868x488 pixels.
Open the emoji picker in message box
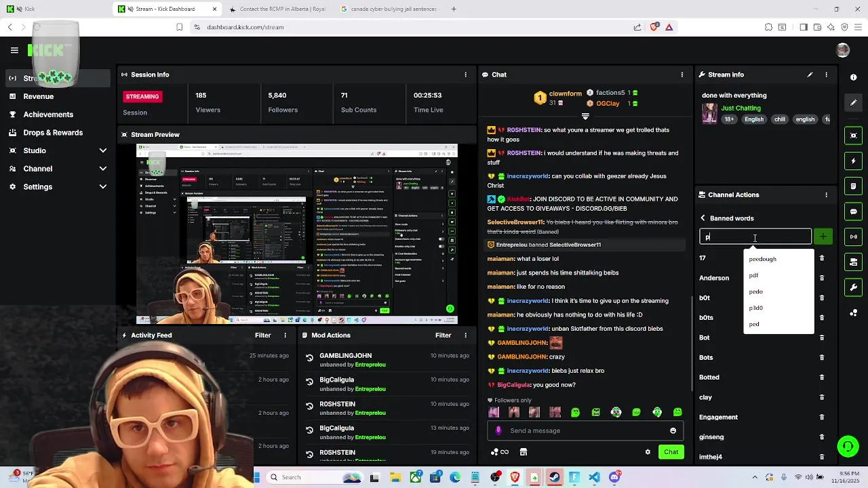pyautogui.click(x=673, y=430)
